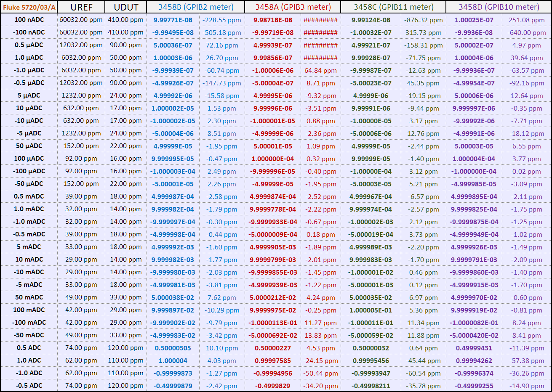Viewport: 552px width, 392px height.
Task: Click the 7.62 ppm cell
Action: (222, 297)
